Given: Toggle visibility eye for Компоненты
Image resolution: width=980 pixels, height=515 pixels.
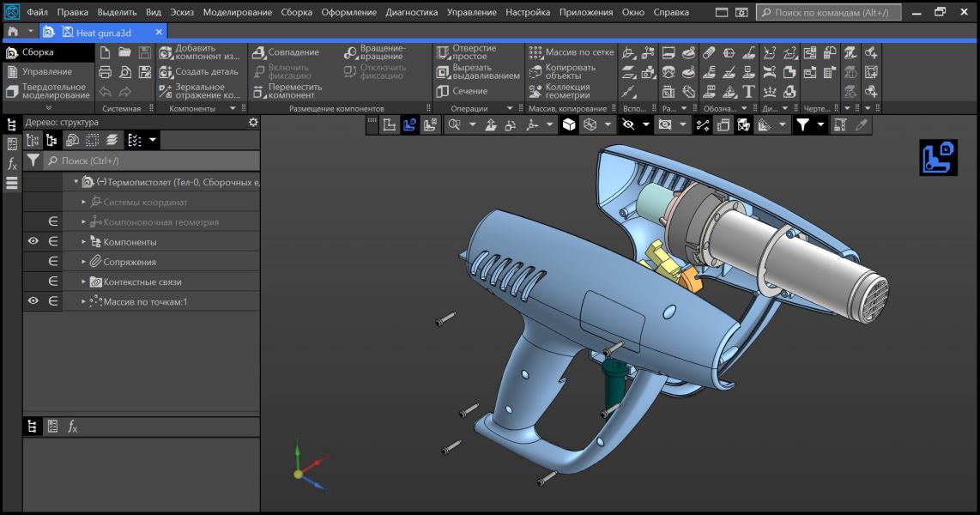Looking at the screenshot, I should 33,242.
